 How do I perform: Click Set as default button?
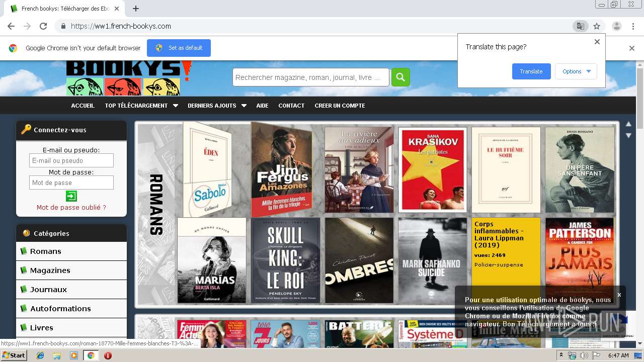pyautogui.click(x=179, y=48)
